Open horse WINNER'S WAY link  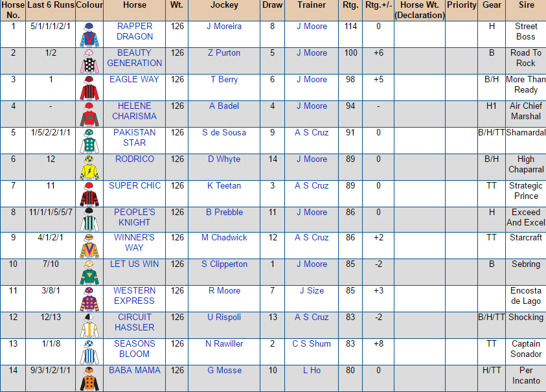135,242
